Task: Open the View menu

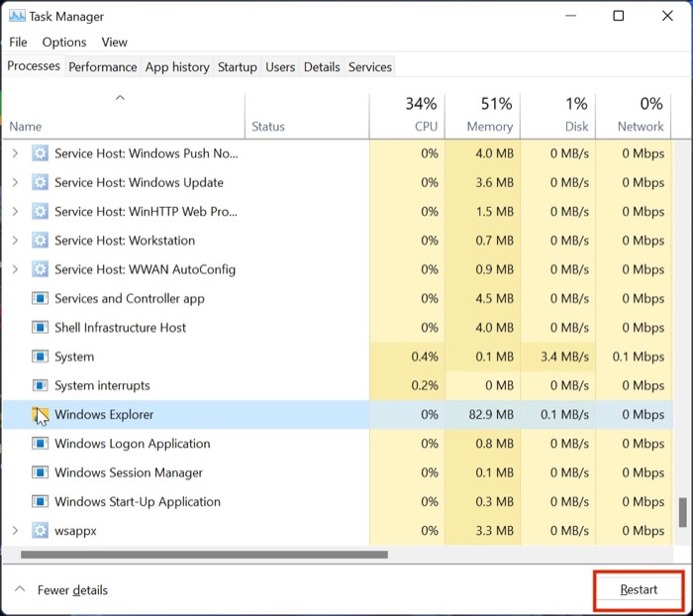Action: coord(115,42)
